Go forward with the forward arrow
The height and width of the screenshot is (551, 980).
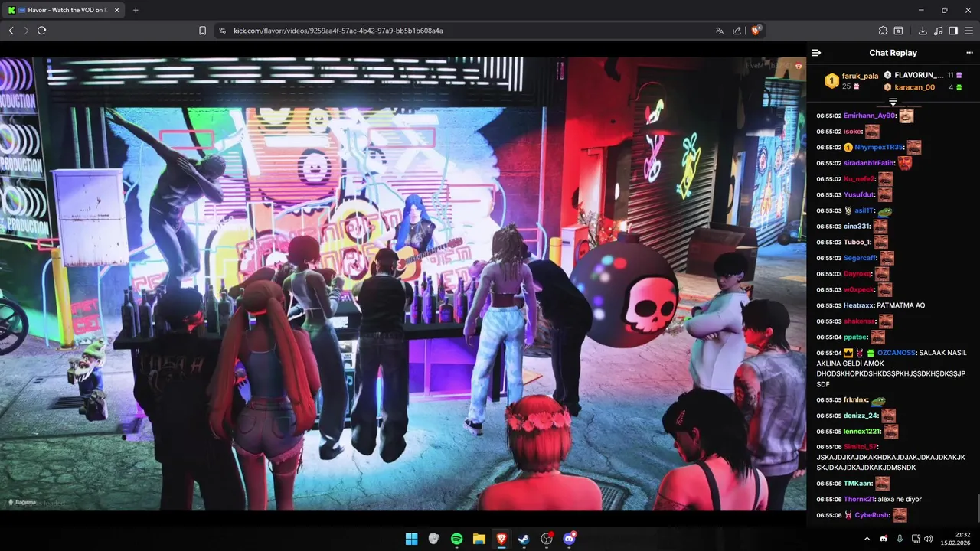click(26, 31)
